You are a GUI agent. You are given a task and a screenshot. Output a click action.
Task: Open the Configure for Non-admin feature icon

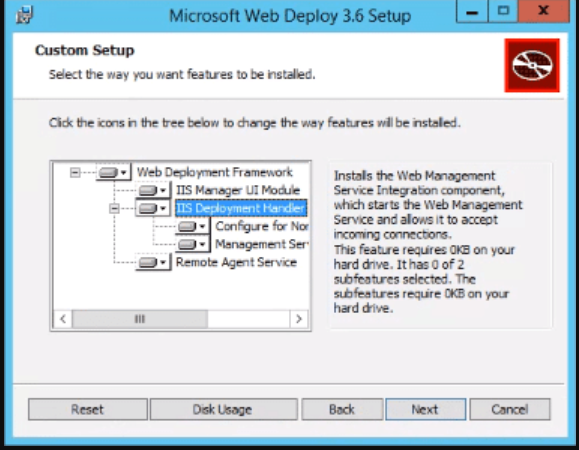192,226
